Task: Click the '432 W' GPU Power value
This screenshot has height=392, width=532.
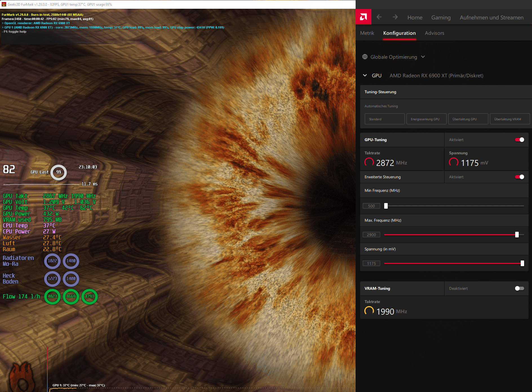Action: click(x=51, y=213)
